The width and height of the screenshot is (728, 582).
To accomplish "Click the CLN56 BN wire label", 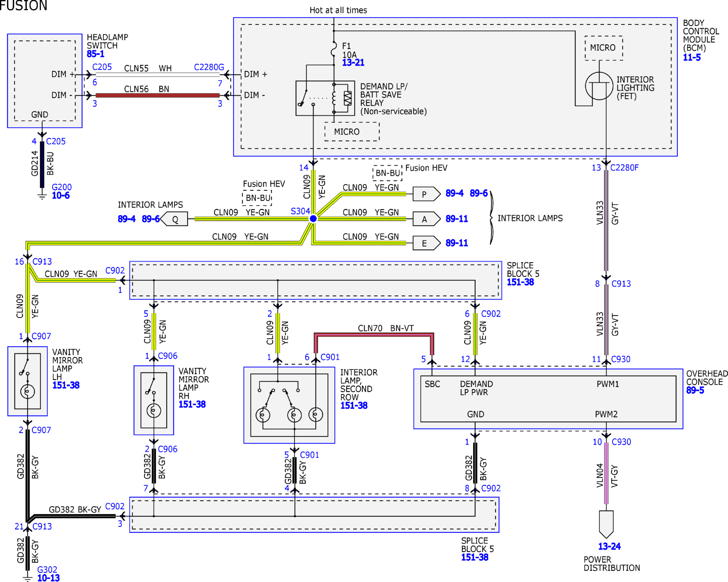I will 147,89.
